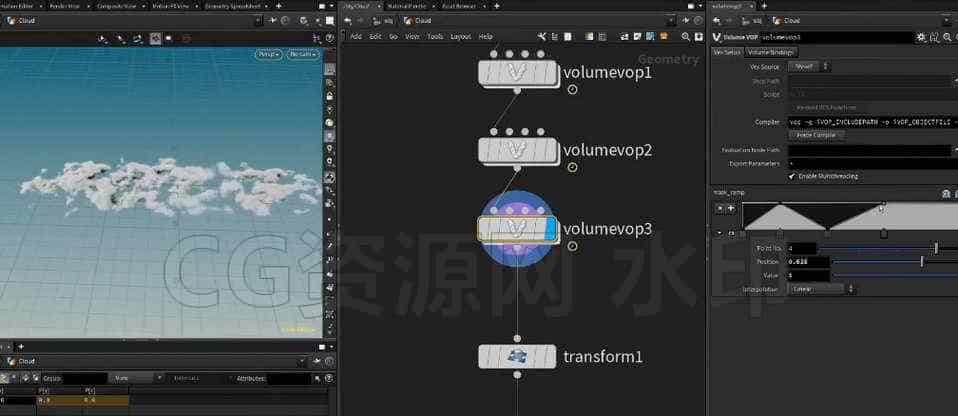
Task: Click the gear icon in the parameter pane
Action: tap(921, 37)
